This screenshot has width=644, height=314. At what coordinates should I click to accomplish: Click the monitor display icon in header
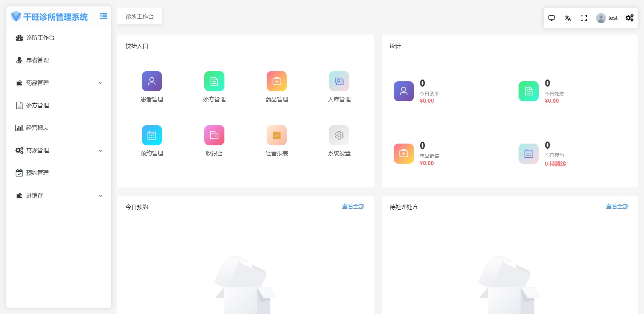click(x=551, y=18)
